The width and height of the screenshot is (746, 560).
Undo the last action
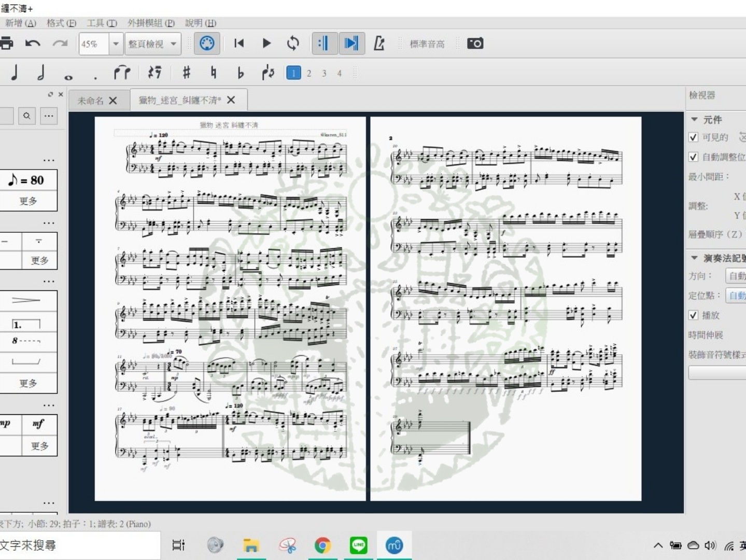[x=33, y=44]
